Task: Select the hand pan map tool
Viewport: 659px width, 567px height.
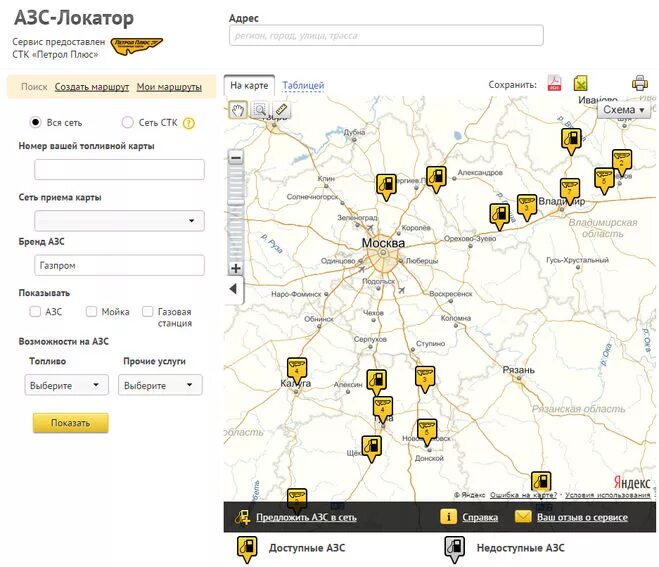Action: 238,111
